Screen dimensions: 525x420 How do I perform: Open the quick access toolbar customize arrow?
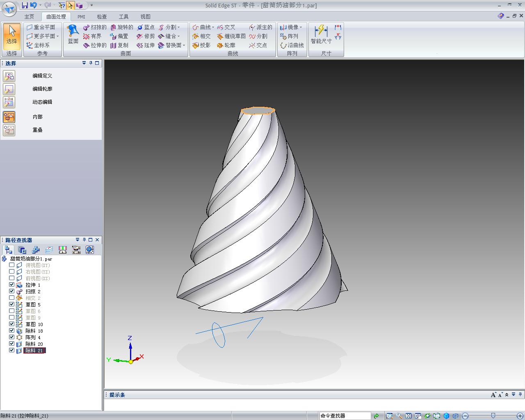click(91, 5)
